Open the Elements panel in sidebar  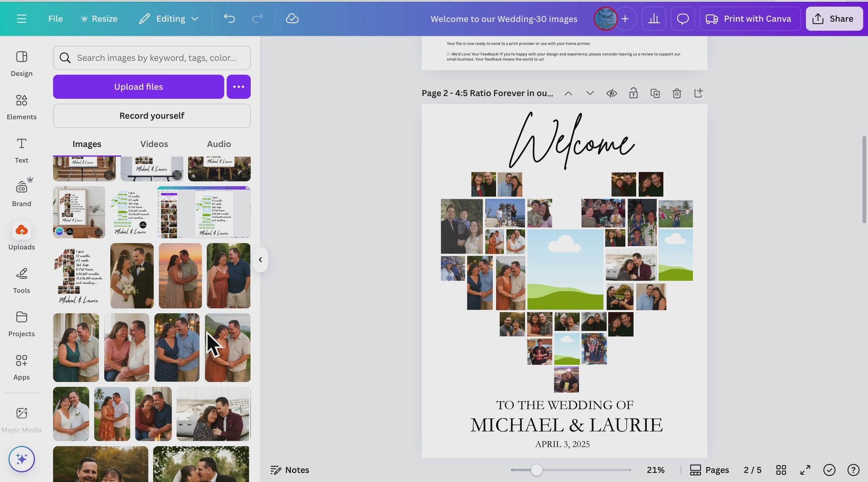21,107
